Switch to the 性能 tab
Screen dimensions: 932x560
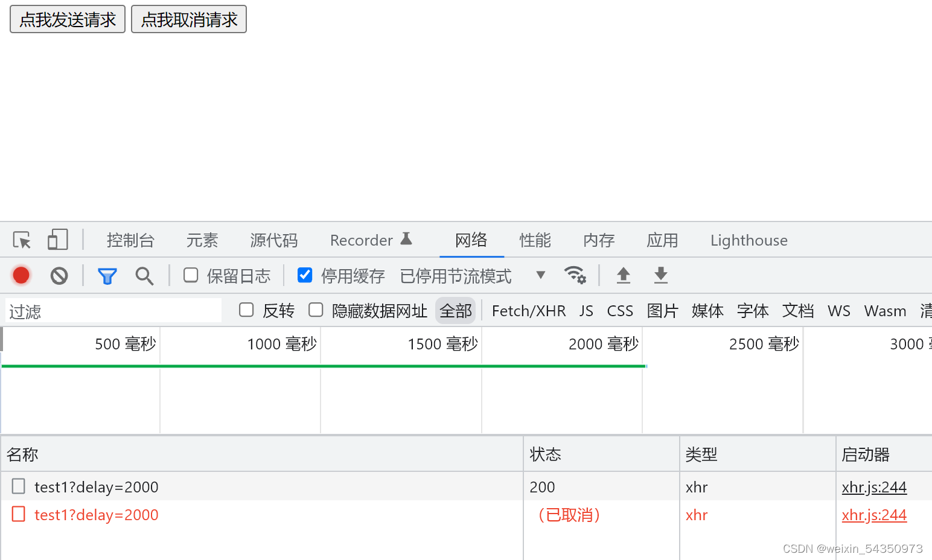coord(535,240)
